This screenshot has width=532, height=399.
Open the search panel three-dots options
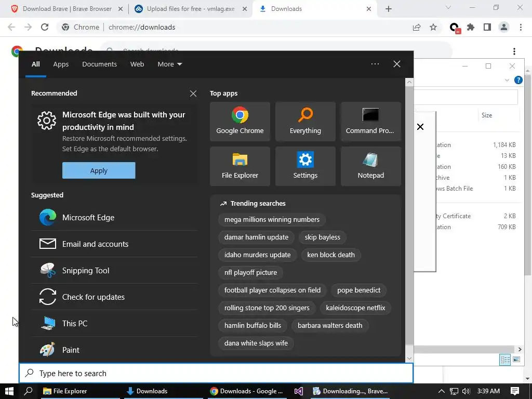[x=375, y=64]
